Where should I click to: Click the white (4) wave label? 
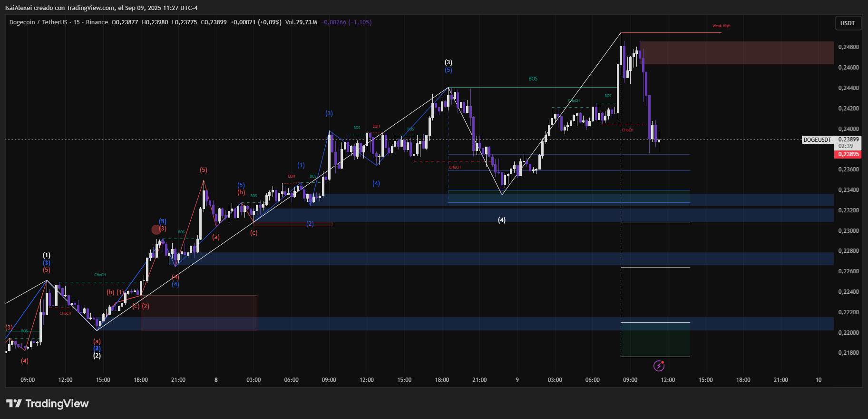tap(501, 220)
